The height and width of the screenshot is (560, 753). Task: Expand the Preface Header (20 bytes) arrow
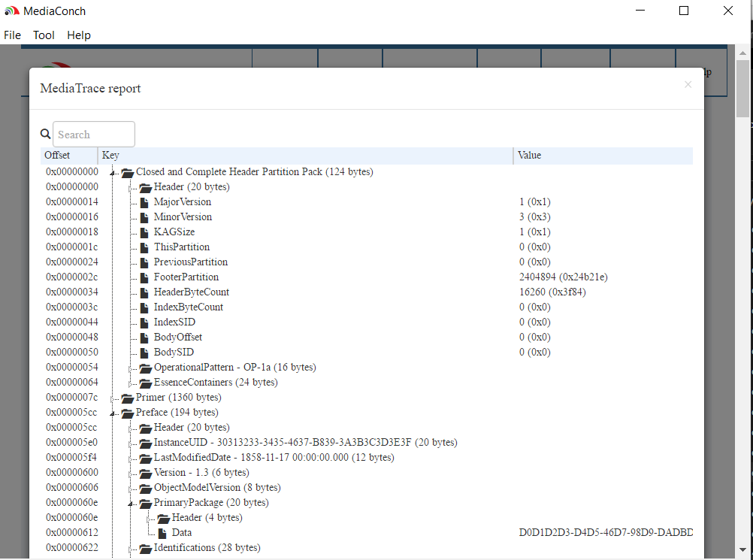pos(130,428)
